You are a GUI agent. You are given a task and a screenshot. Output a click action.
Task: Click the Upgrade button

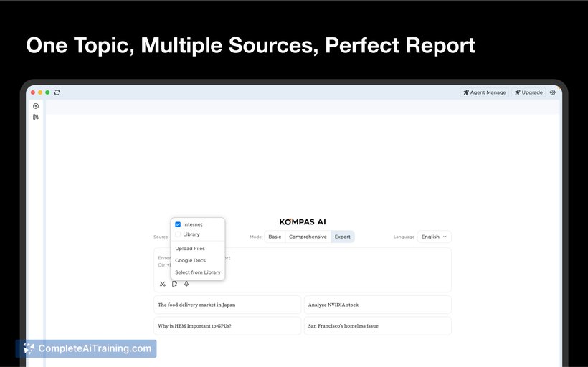(528, 92)
